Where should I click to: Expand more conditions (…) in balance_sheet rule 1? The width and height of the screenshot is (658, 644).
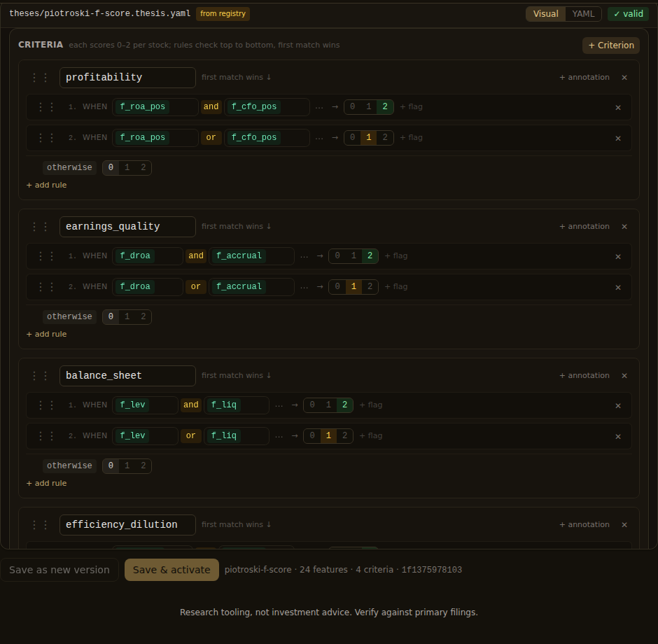(279, 405)
